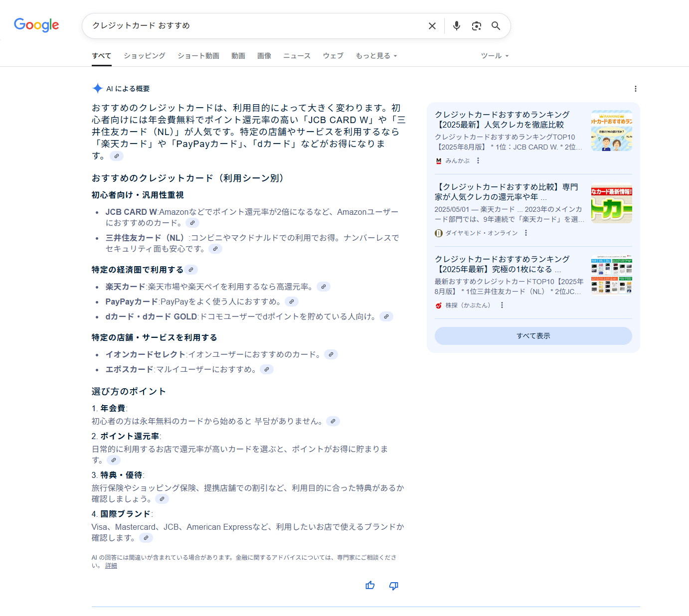689x616 pixels.
Task: Open three-dot menu for 株探（かぶたん） source
Action: pyautogui.click(x=502, y=305)
